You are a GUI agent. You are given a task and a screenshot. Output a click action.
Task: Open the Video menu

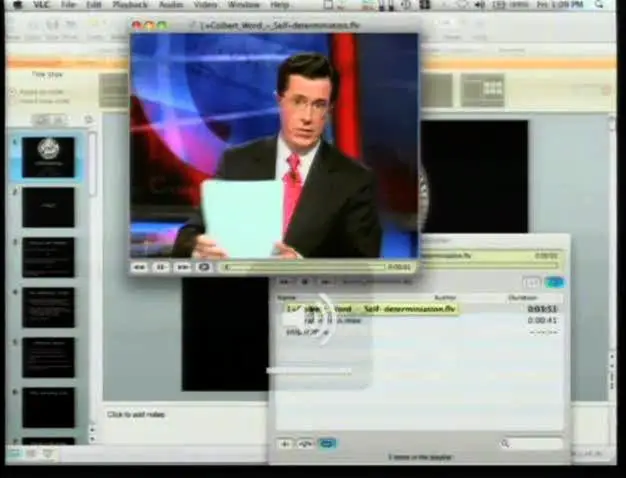(205, 5)
